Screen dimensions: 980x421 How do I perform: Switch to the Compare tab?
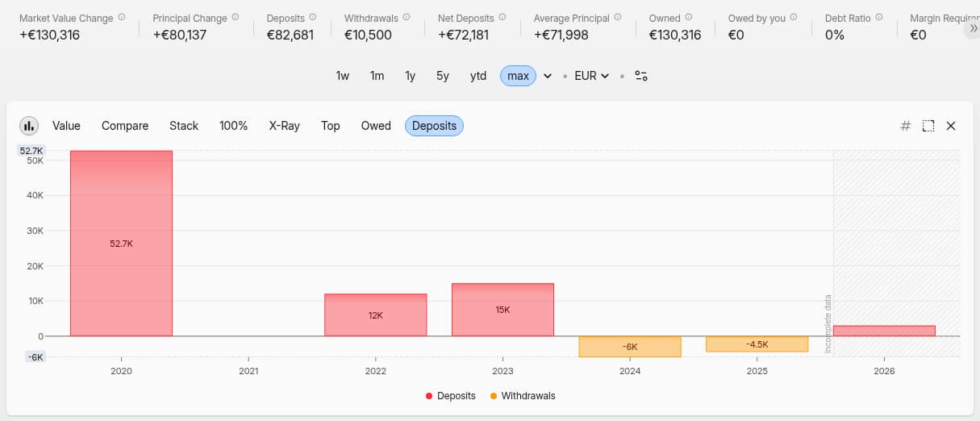125,126
